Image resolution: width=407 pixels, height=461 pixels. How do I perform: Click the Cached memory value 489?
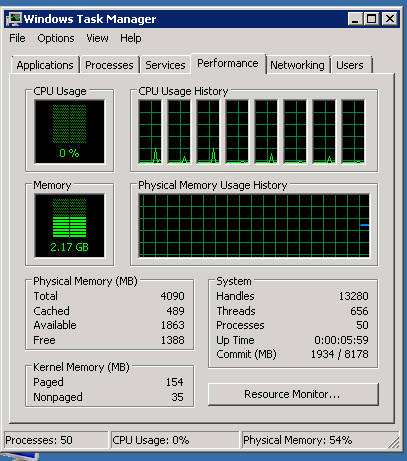(175, 311)
